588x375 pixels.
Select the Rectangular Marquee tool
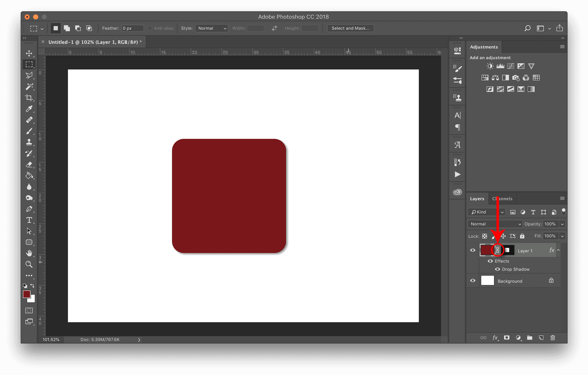pos(29,64)
